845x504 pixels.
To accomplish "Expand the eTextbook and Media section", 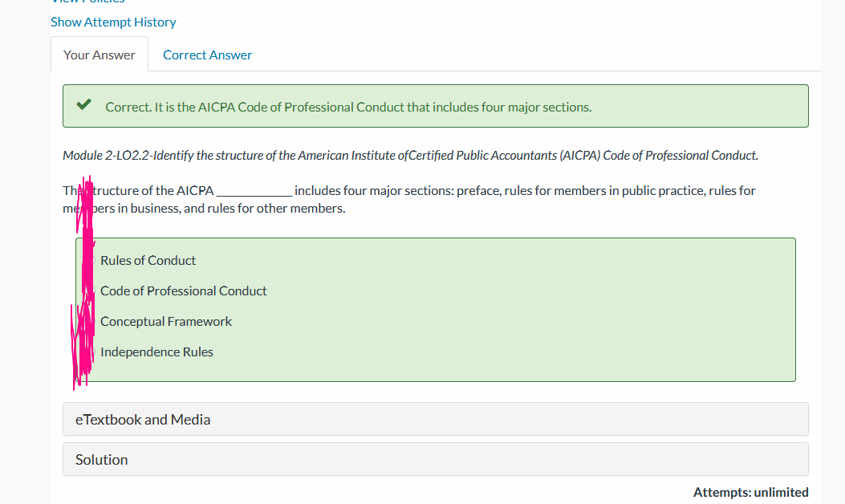I will 436,419.
